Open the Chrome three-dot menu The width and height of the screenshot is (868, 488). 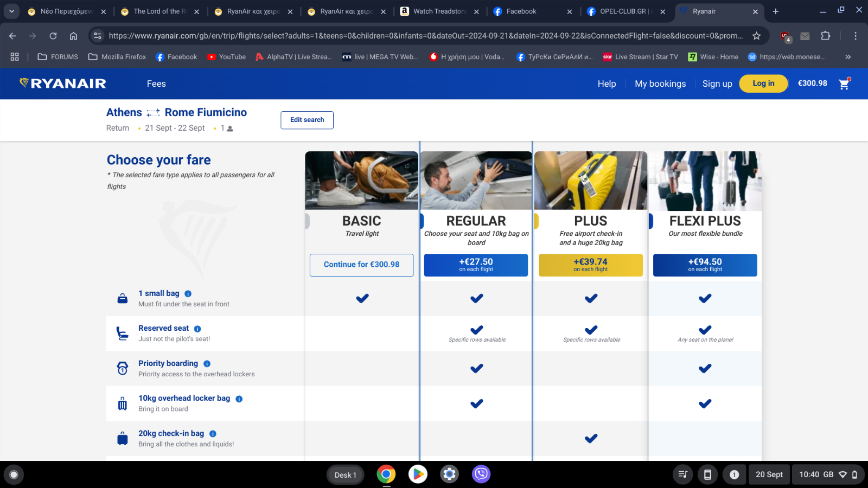tap(856, 36)
